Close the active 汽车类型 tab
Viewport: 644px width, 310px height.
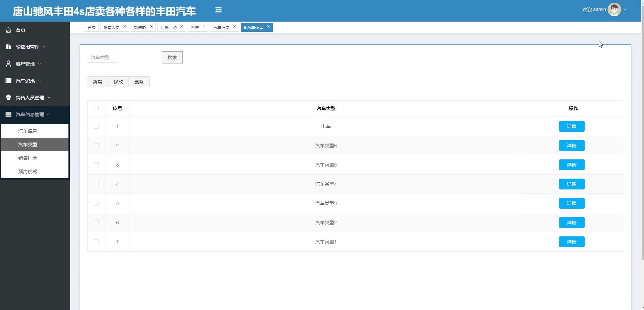(268, 26)
